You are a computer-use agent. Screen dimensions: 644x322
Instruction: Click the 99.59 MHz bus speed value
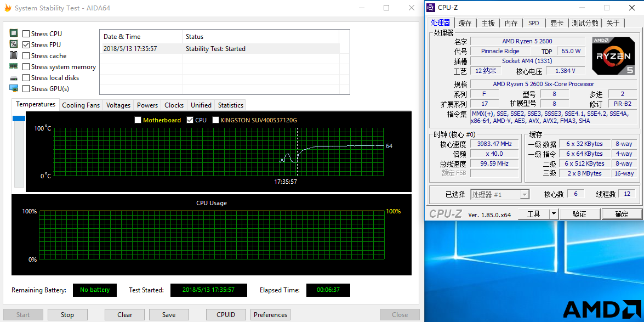[x=494, y=163]
